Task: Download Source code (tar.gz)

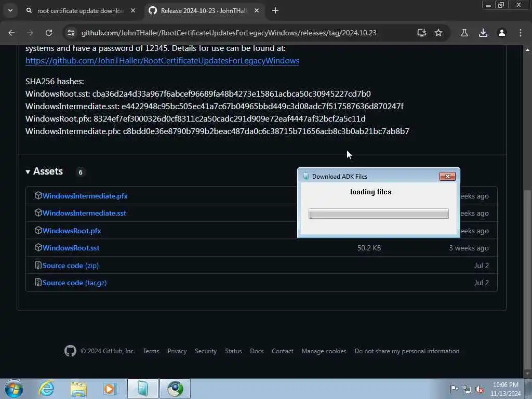Action: point(74,283)
